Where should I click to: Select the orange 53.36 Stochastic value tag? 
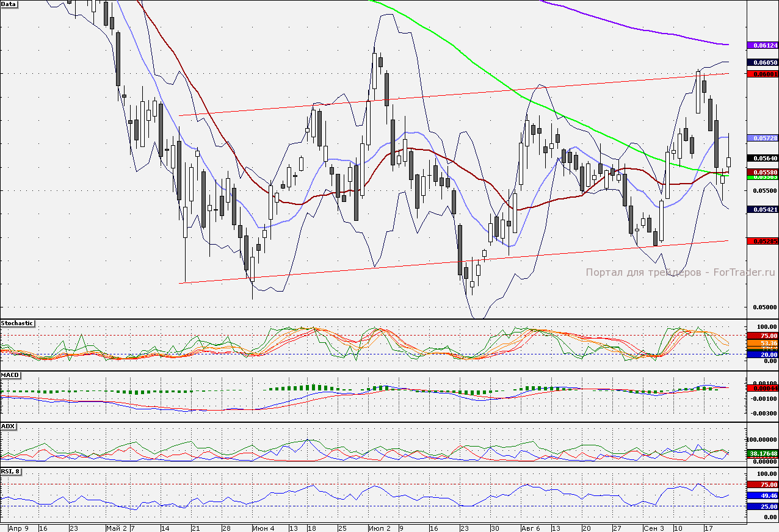click(x=762, y=343)
